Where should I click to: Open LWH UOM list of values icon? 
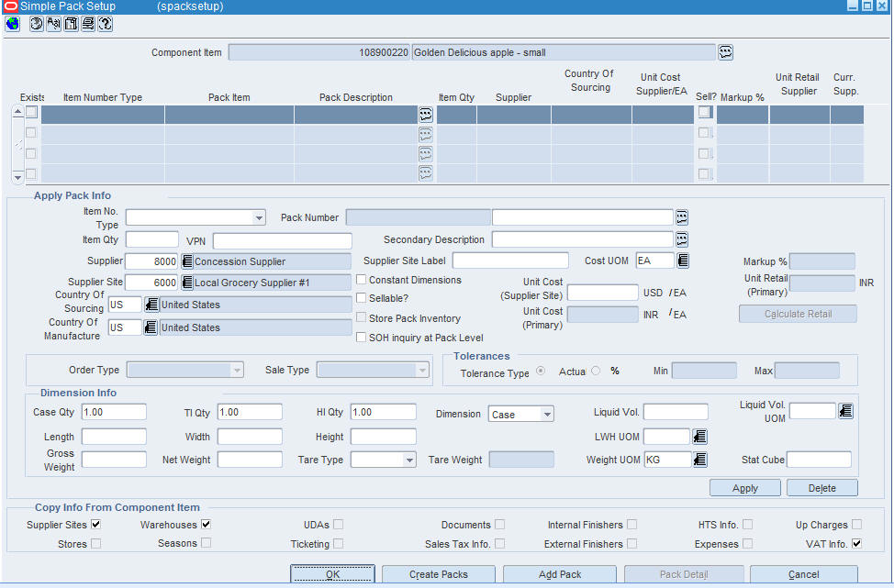coord(699,437)
